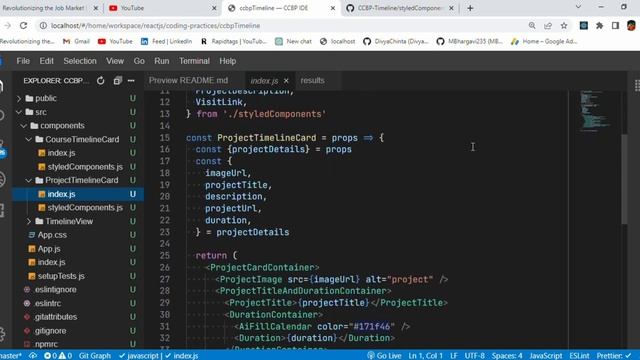Viewport: 640px width, 360px height.
Task: Share this page icon in address bar
Action: pyautogui.click(x=548, y=25)
